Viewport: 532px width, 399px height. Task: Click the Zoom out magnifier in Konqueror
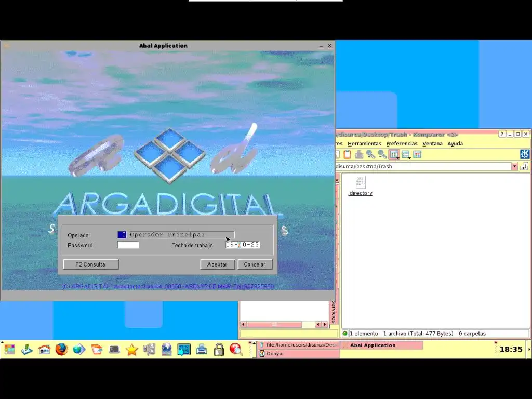382,154
